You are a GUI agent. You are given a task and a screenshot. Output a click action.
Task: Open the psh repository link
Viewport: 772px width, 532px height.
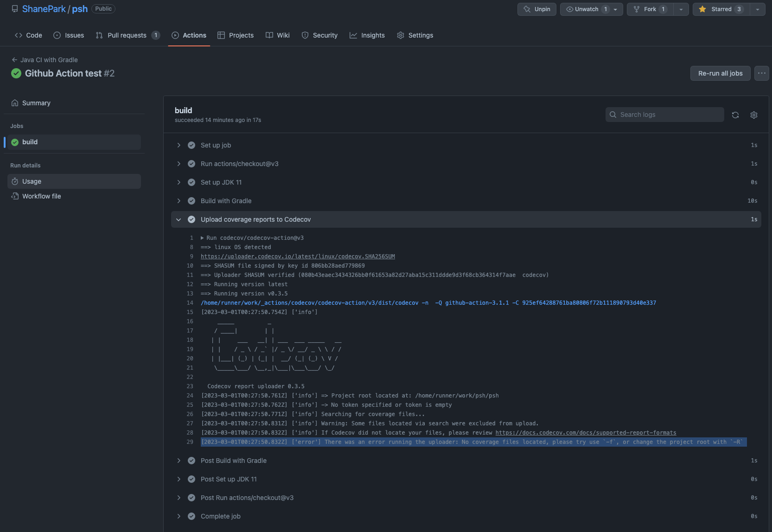coord(80,9)
